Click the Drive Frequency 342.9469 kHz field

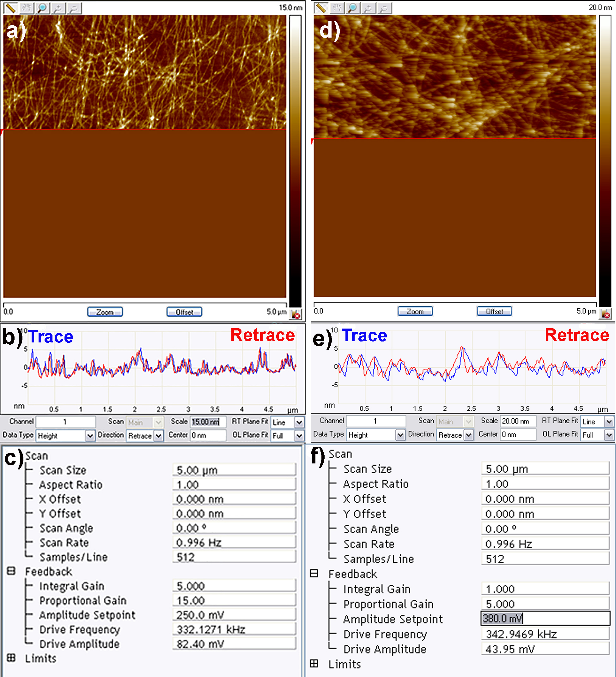(x=546, y=634)
